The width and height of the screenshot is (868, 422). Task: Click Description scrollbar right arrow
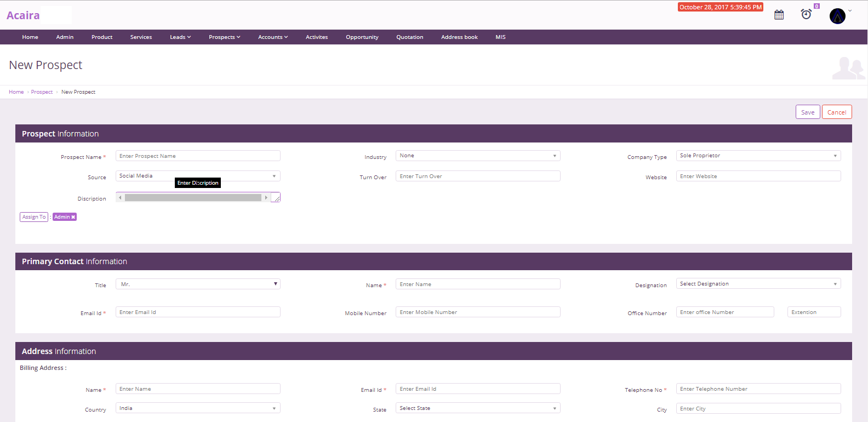(x=266, y=197)
